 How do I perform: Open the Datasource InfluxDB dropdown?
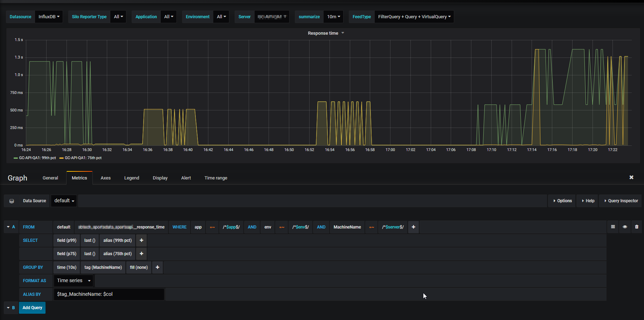coord(49,16)
